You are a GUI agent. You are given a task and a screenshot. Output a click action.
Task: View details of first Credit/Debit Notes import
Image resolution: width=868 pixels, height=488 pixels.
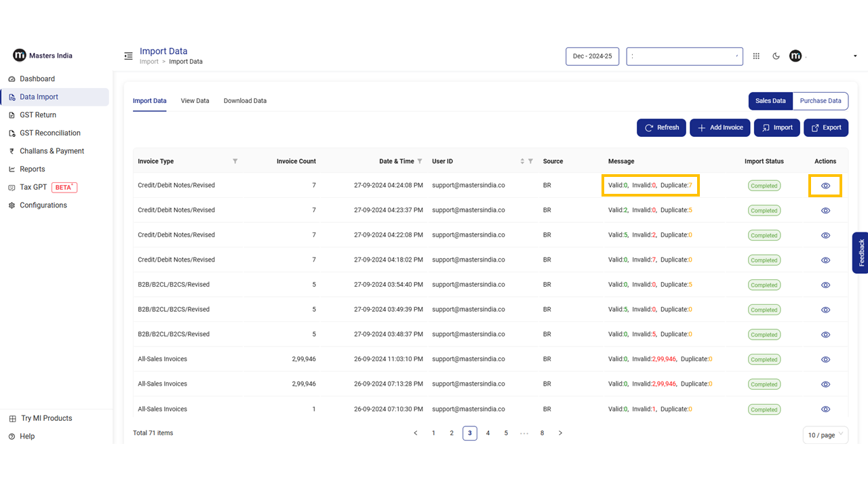(x=825, y=186)
